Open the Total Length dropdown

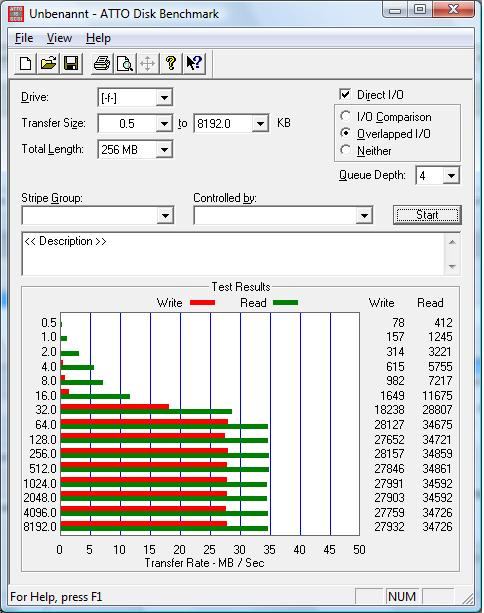pos(165,149)
